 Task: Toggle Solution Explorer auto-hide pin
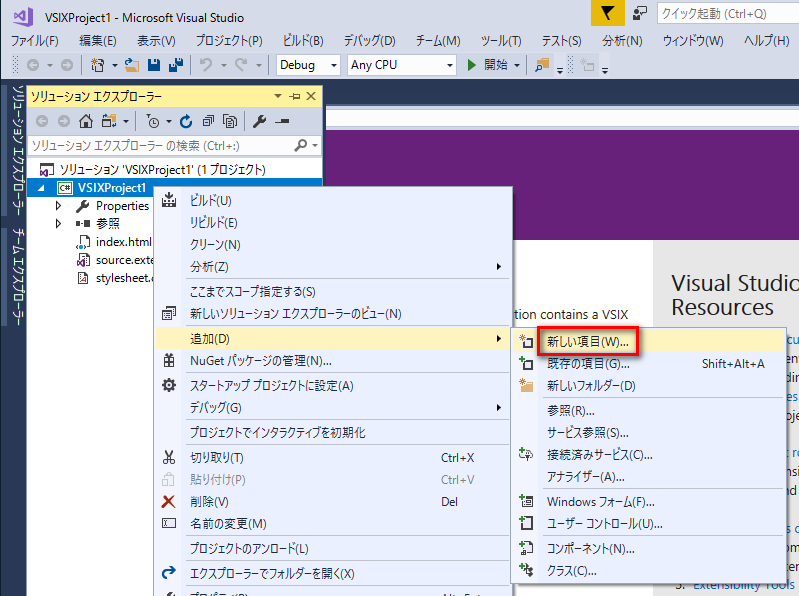pyautogui.click(x=295, y=96)
